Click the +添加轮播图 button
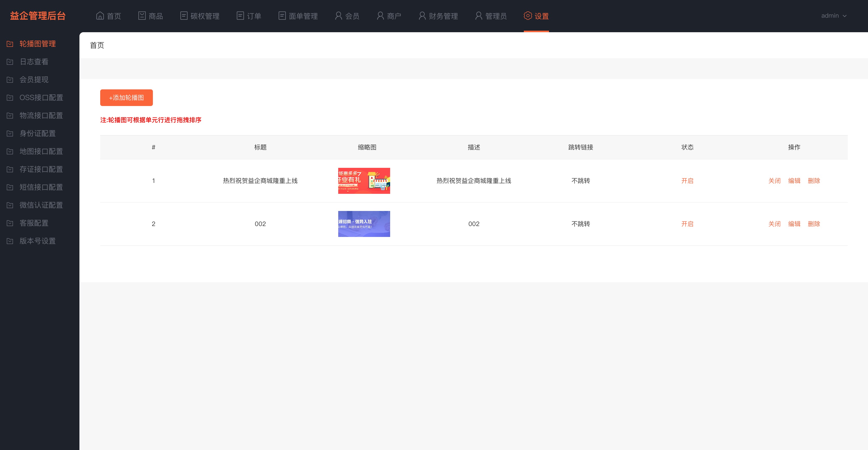868x450 pixels. tap(126, 97)
